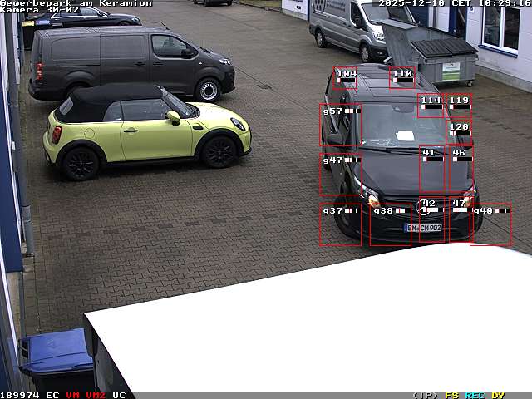Viewport: 532px width, 399px height.
Task: Select motion detection box labeled 104
Action: (345, 77)
